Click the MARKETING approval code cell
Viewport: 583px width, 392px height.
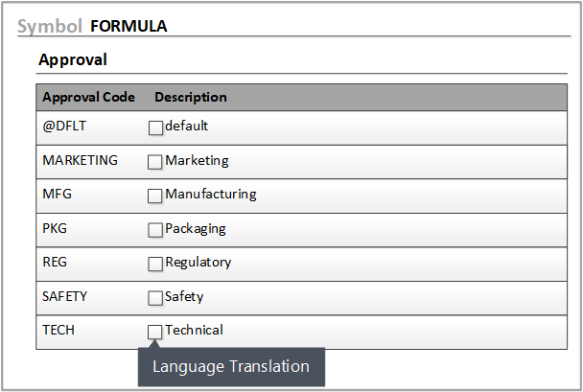click(80, 160)
